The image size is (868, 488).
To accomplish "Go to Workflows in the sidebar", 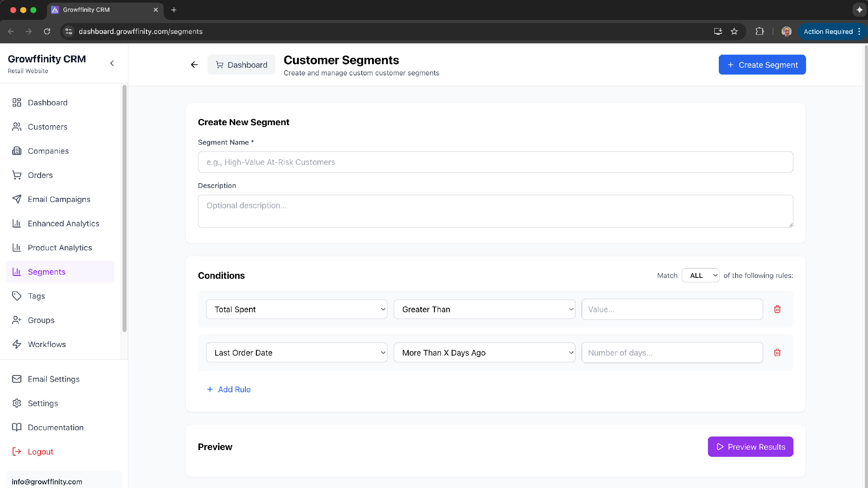I will 47,344.
